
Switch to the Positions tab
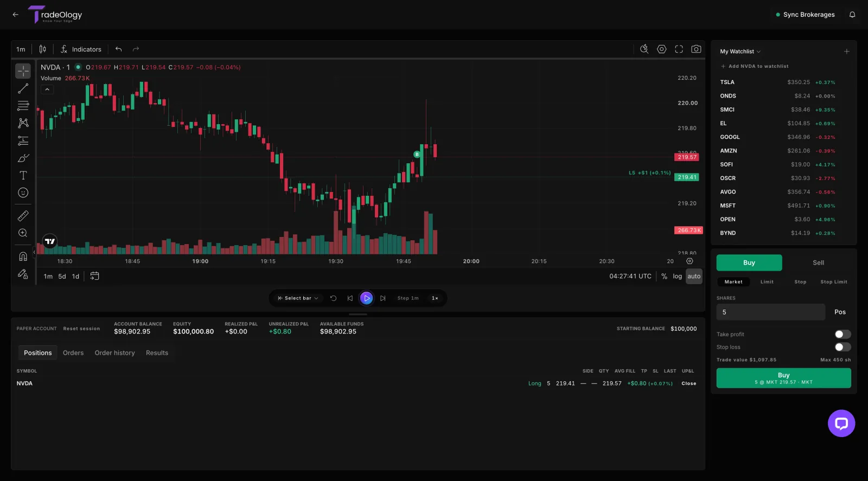pyautogui.click(x=38, y=353)
